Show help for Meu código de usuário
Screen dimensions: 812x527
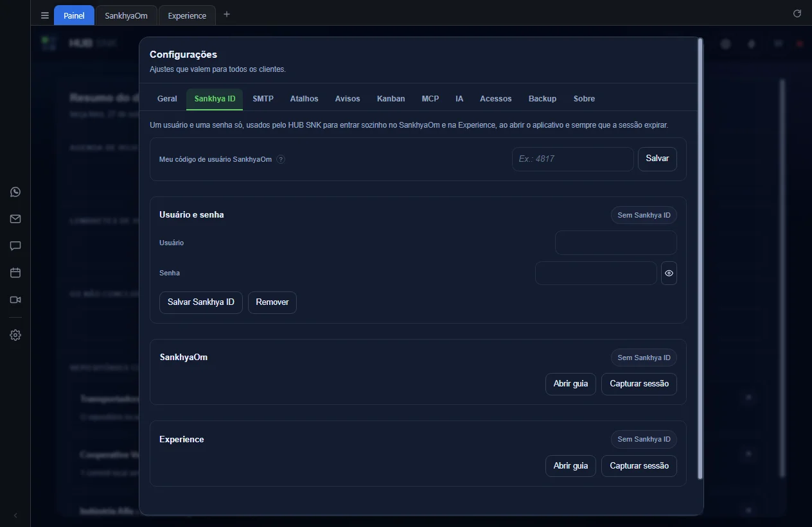click(x=281, y=159)
